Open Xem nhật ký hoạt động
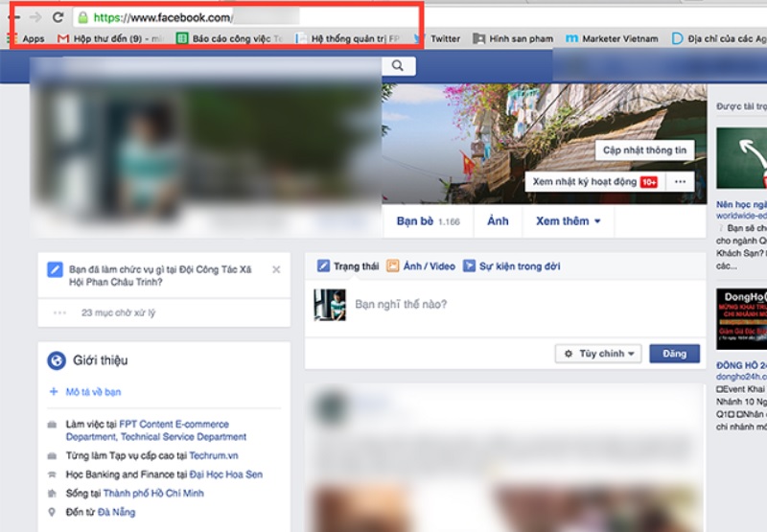 pos(594,182)
